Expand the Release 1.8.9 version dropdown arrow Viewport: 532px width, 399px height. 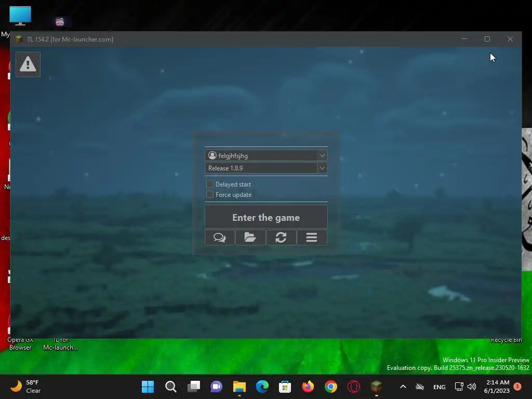(x=322, y=168)
